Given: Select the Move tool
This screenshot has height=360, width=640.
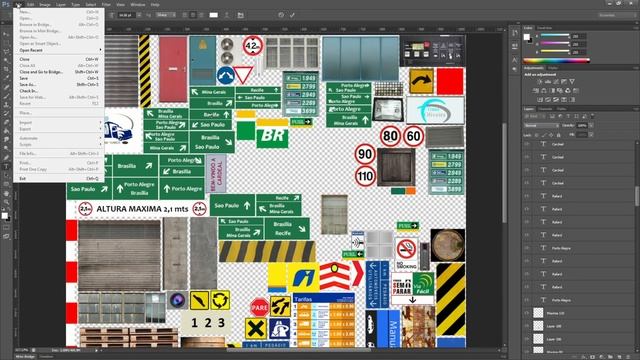Looking at the screenshot, I should pyautogui.click(x=6, y=34).
